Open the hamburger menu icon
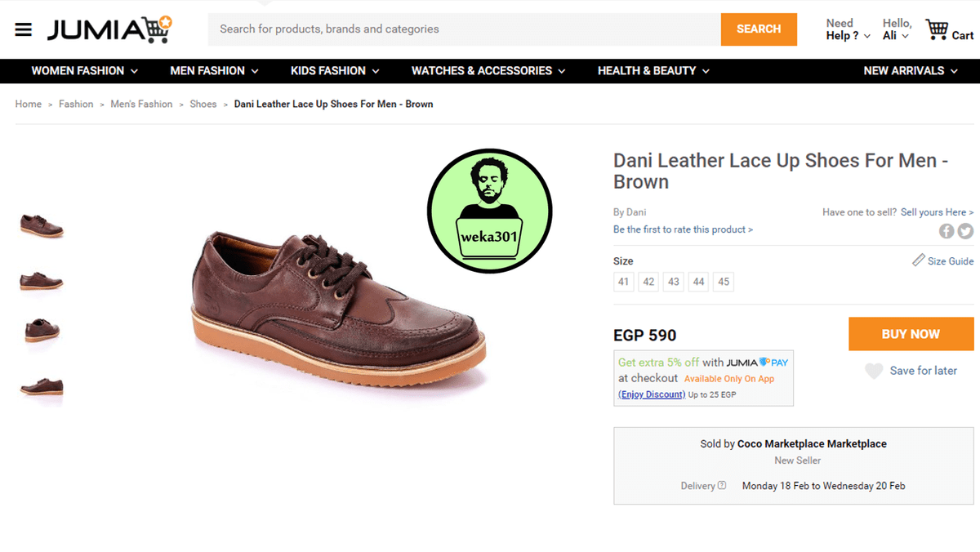The height and width of the screenshot is (552, 980). (x=23, y=30)
